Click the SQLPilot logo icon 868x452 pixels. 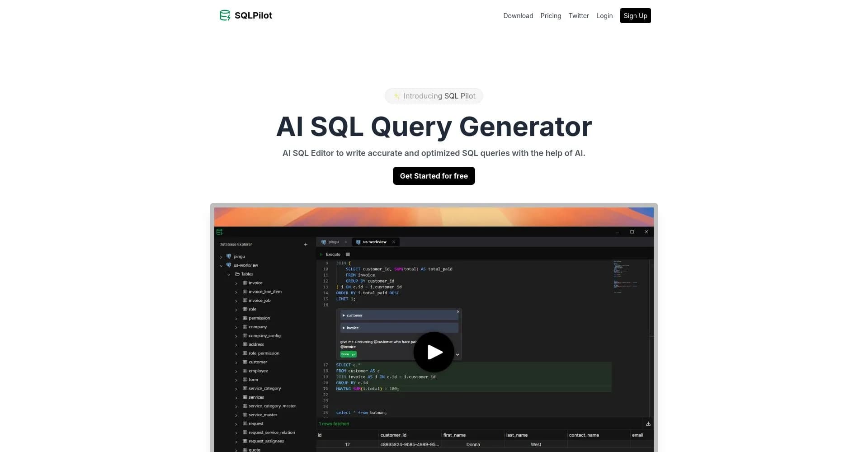point(225,15)
